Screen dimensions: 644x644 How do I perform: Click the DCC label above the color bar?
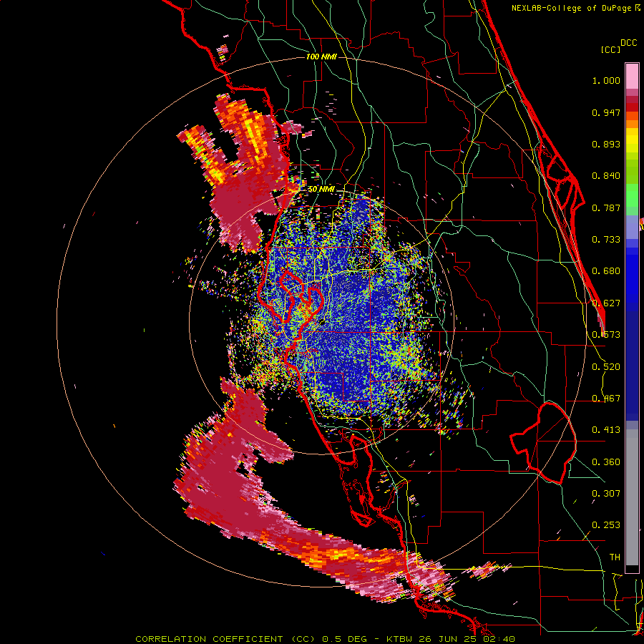628,42
